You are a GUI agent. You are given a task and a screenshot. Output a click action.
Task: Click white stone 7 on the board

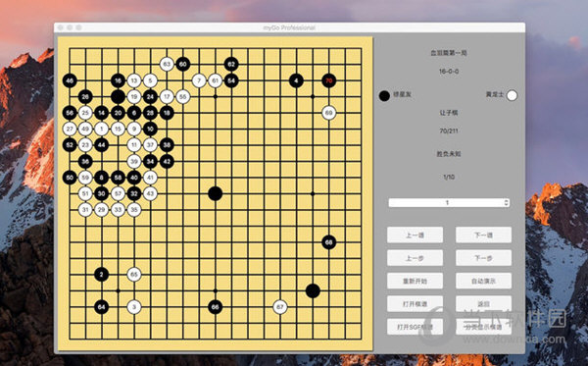(199, 80)
